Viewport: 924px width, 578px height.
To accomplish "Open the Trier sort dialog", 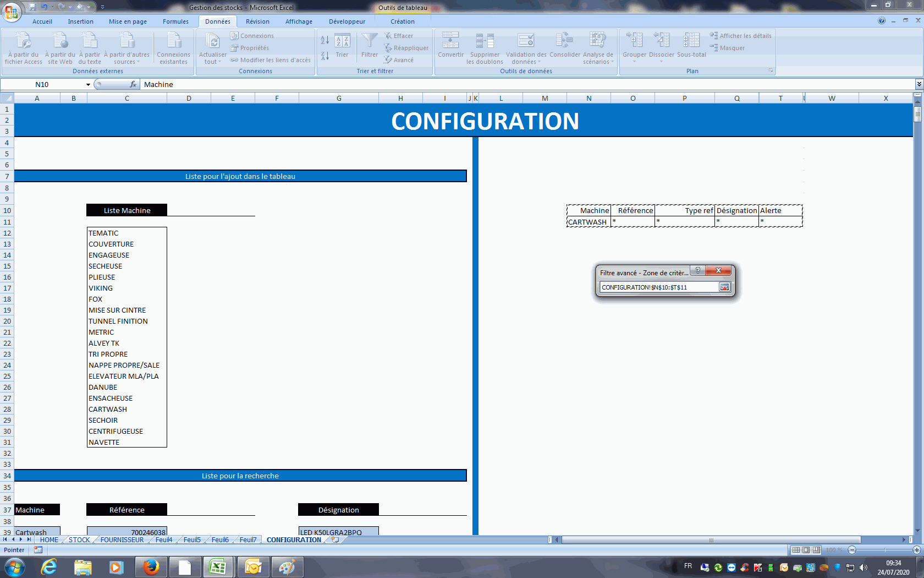I will coord(342,45).
